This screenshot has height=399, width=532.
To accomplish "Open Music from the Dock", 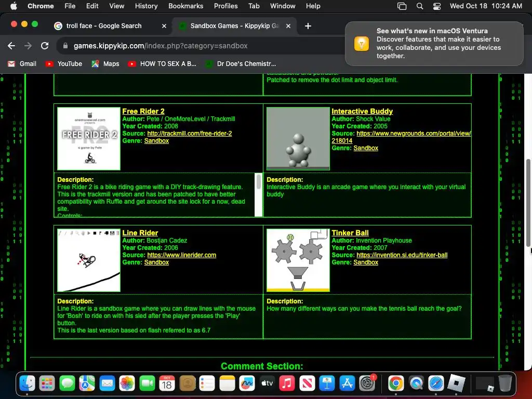I will click(x=287, y=383).
